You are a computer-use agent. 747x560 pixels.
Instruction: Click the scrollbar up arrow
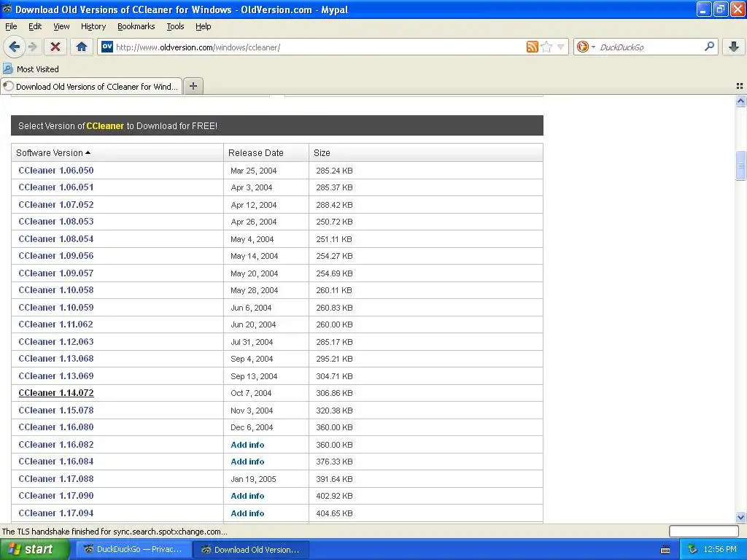[740, 101]
